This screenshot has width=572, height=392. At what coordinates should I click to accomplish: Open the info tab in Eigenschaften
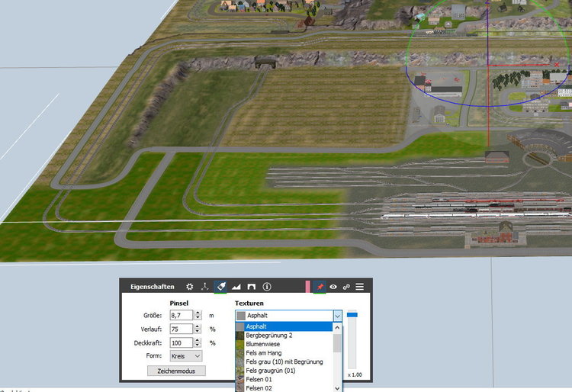click(267, 287)
